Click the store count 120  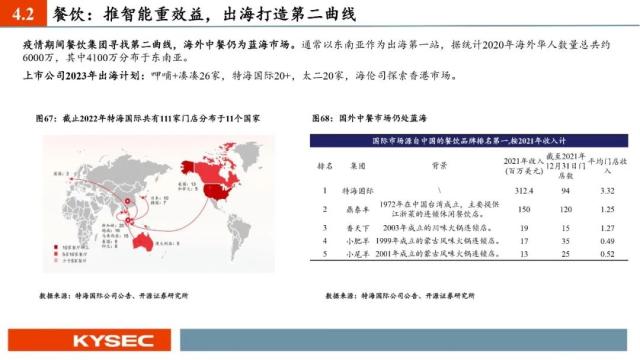pyautogui.click(x=565, y=210)
